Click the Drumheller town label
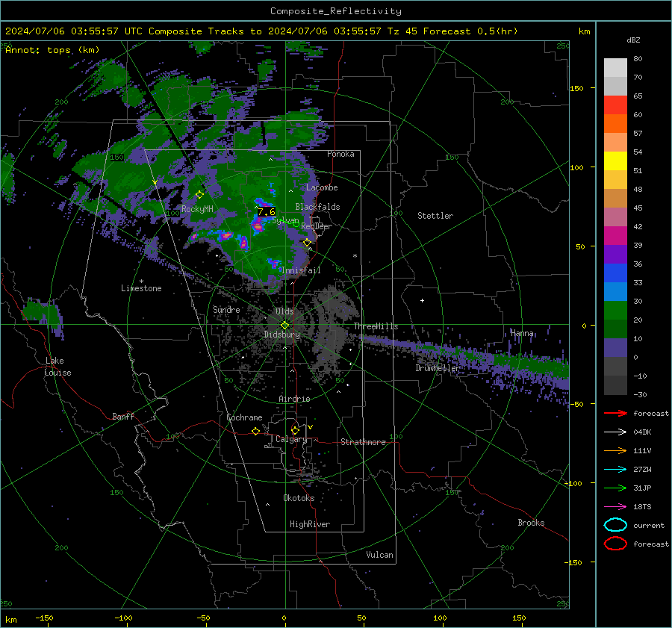 [x=437, y=368]
